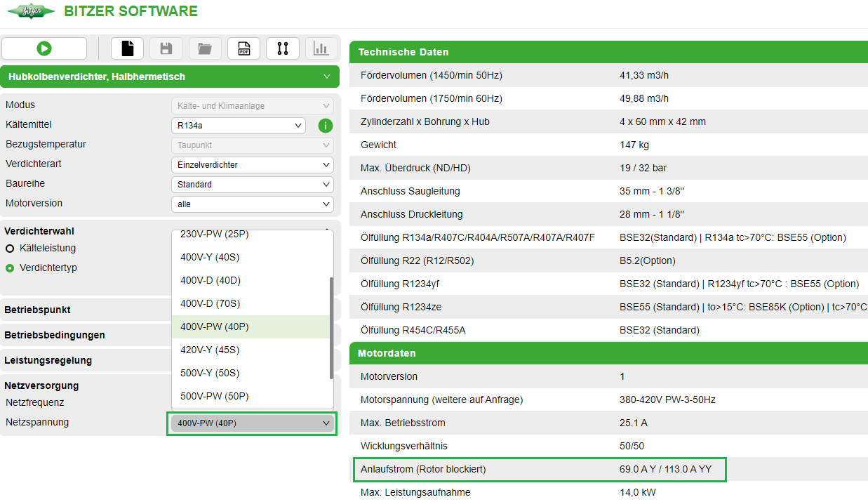868x502 pixels.
Task: Click the voltage list scrollbar
Action: [331, 327]
